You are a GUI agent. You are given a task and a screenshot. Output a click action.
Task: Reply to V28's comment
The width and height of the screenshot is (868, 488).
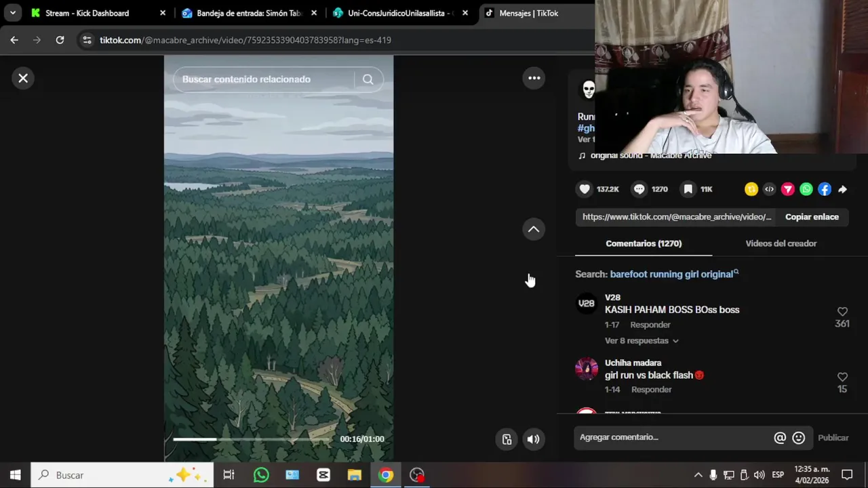650,325
